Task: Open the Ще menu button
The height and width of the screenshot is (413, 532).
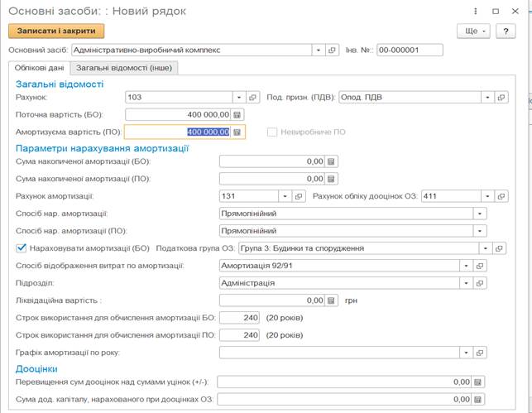Action: [473, 31]
